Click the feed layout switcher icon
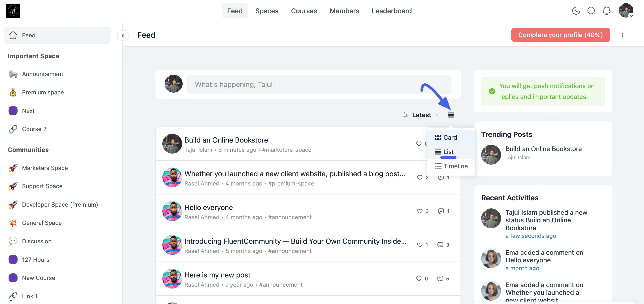 click(x=451, y=115)
